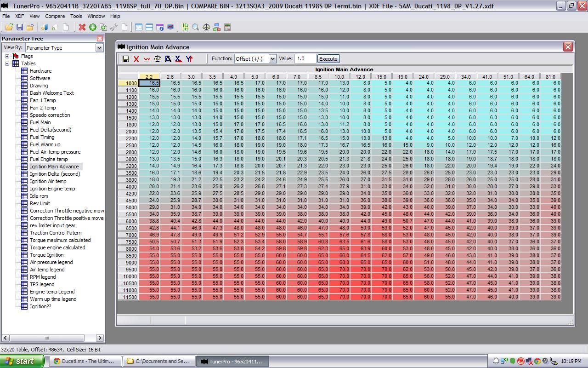Click the triangle A icon in table toolbar
The image size is (588, 368).
click(168, 58)
